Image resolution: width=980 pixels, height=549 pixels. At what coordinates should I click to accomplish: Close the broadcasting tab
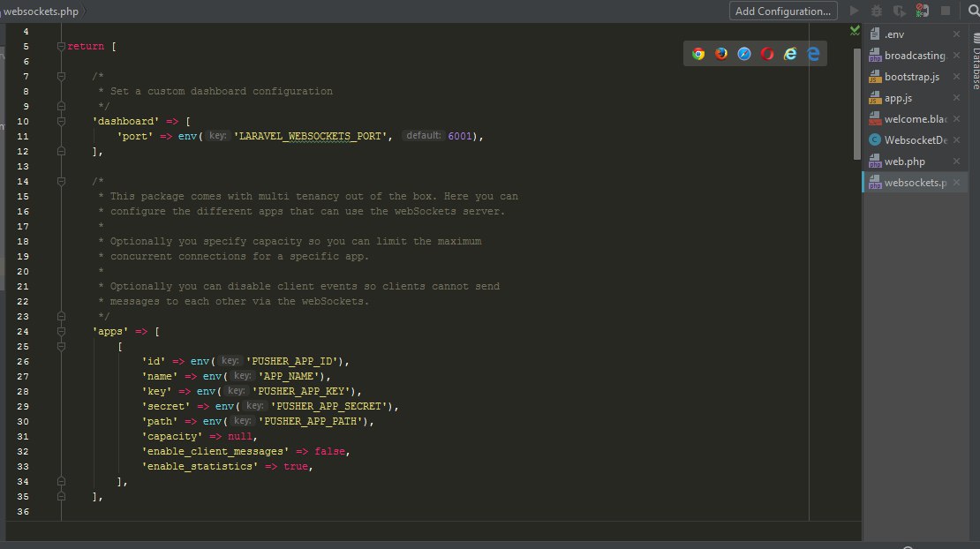tap(956, 56)
